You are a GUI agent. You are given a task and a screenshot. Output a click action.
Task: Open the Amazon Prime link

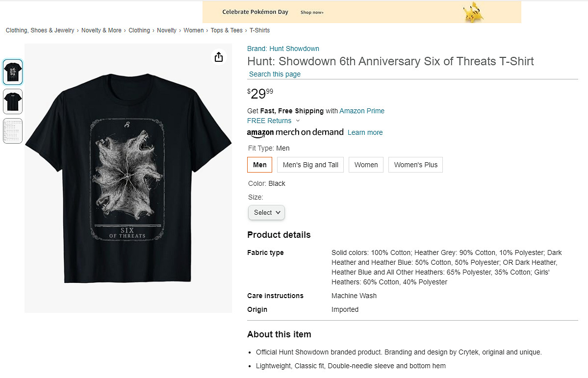tap(362, 111)
